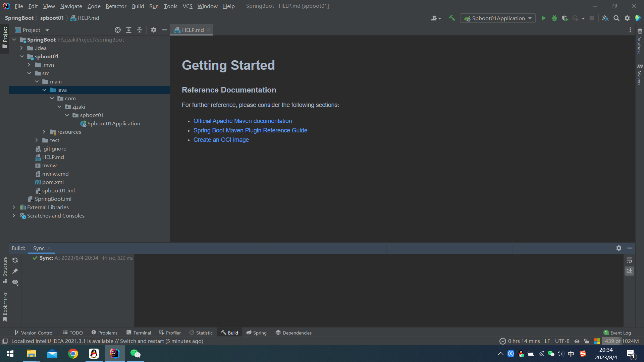The height and width of the screenshot is (362, 644).
Task: Start debugging with the bug icon
Action: pyautogui.click(x=554, y=18)
